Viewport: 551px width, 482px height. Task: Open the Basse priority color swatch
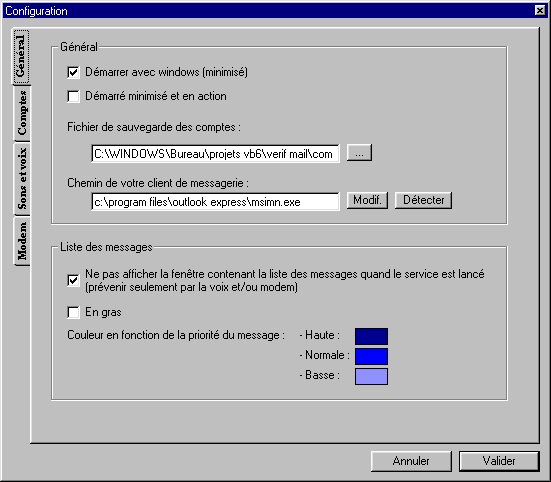pos(371,376)
